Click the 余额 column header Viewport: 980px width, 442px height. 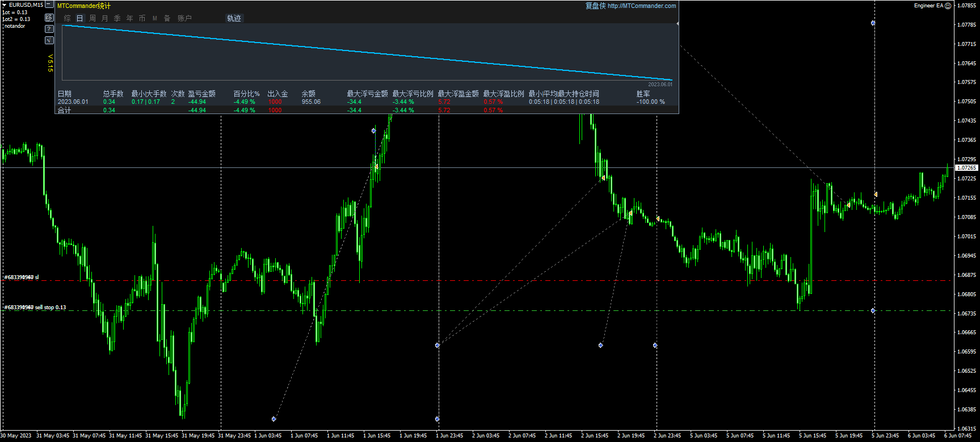[x=309, y=94]
